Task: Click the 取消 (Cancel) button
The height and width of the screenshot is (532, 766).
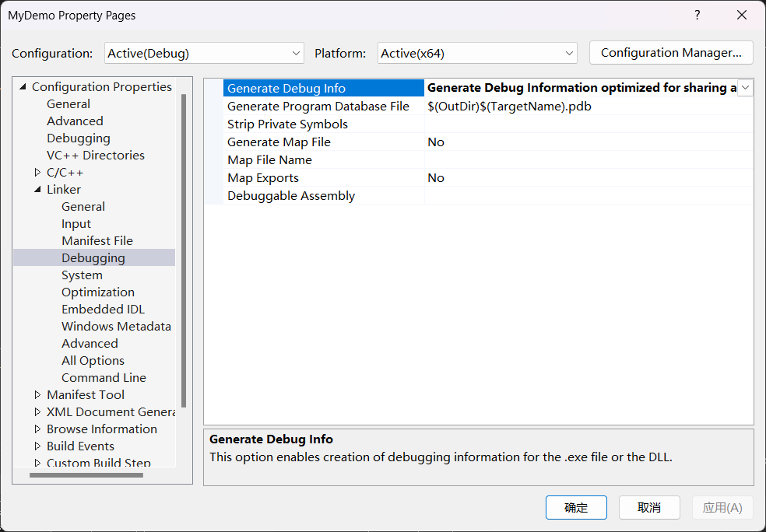Action: pos(649,508)
